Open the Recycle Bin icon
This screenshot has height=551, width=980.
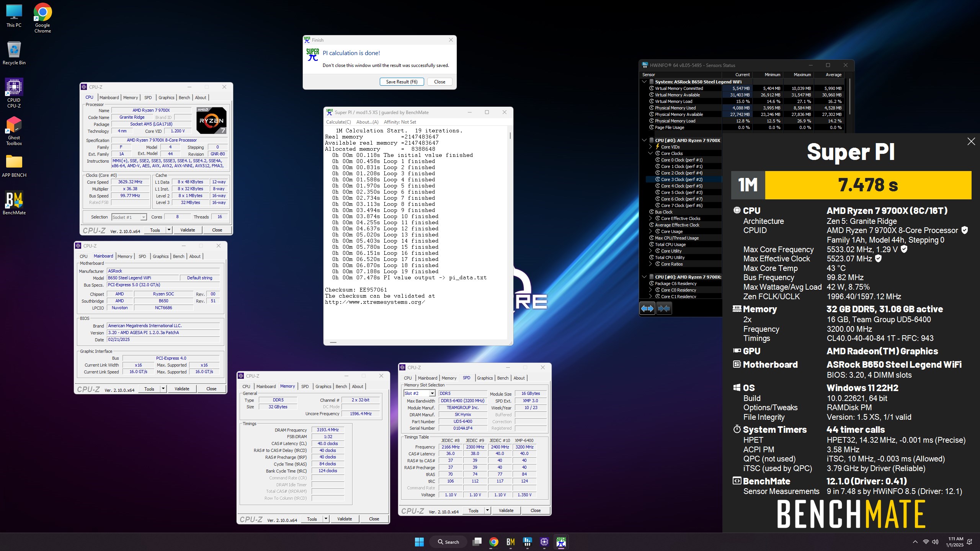point(14,53)
